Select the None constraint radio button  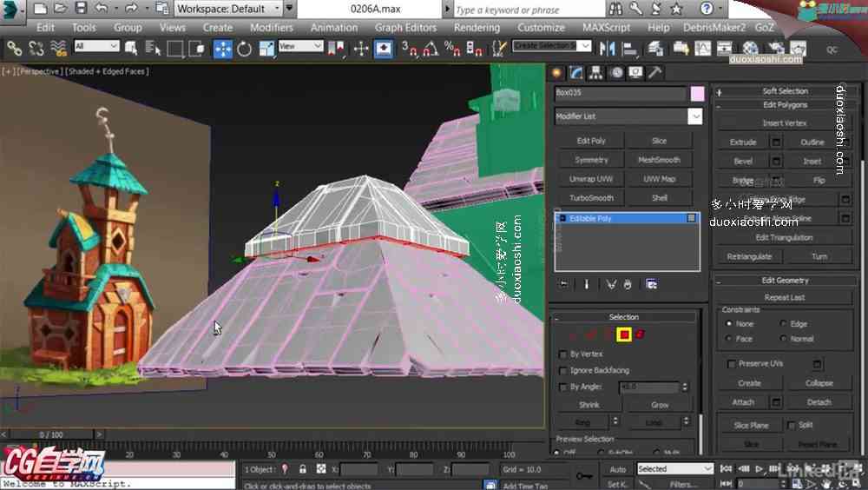[728, 323]
